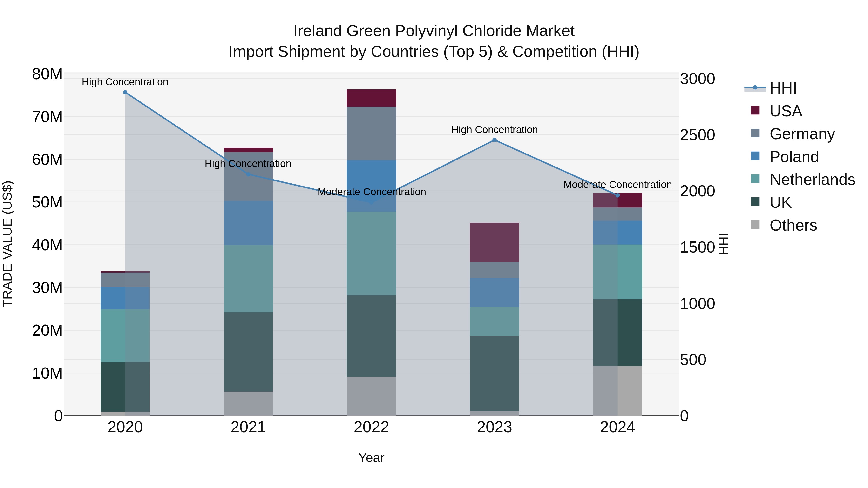This screenshot has height=488, width=868.
Task: Click the 2022 Germany bar segment
Action: coord(371,134)
